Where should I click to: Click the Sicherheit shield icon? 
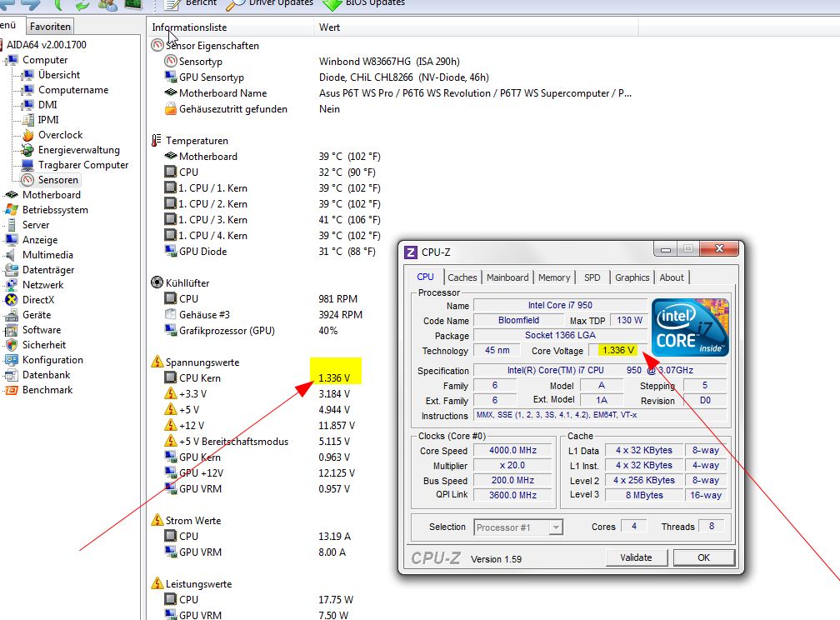[12, 345]
